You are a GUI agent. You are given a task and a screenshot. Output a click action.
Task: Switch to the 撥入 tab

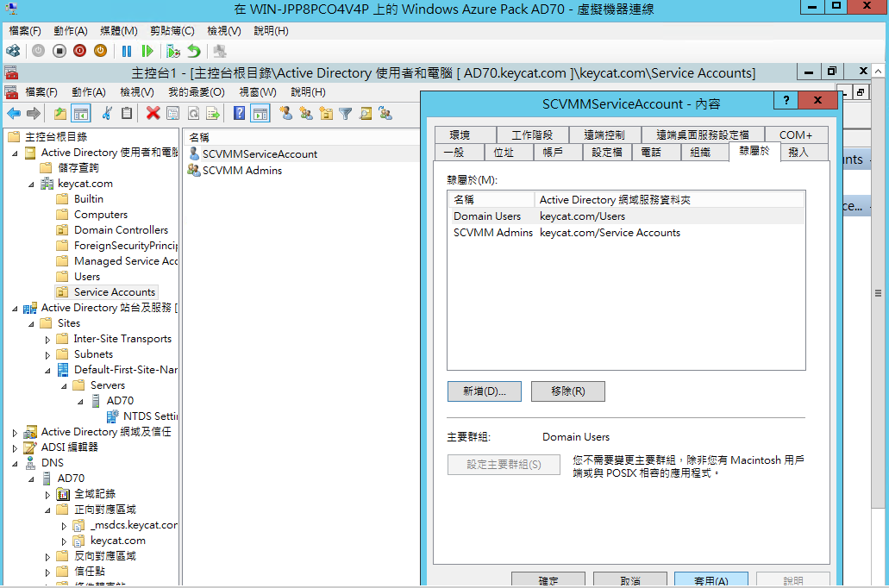tap(804, 152)
